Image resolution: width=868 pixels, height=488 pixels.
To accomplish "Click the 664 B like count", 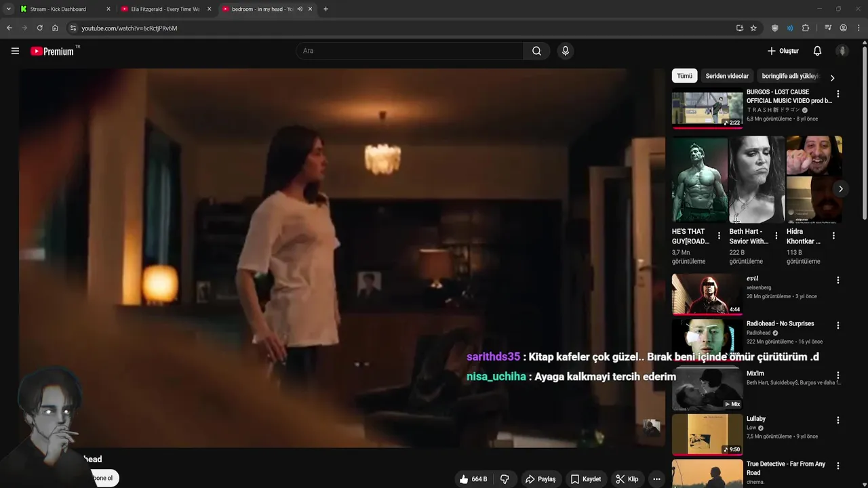I will coord(479,479).
